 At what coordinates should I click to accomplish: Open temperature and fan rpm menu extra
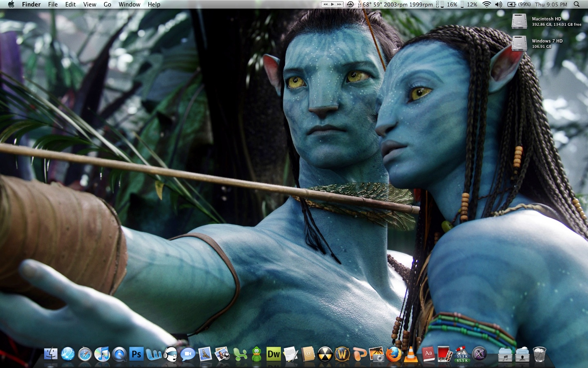coord(396,4)
